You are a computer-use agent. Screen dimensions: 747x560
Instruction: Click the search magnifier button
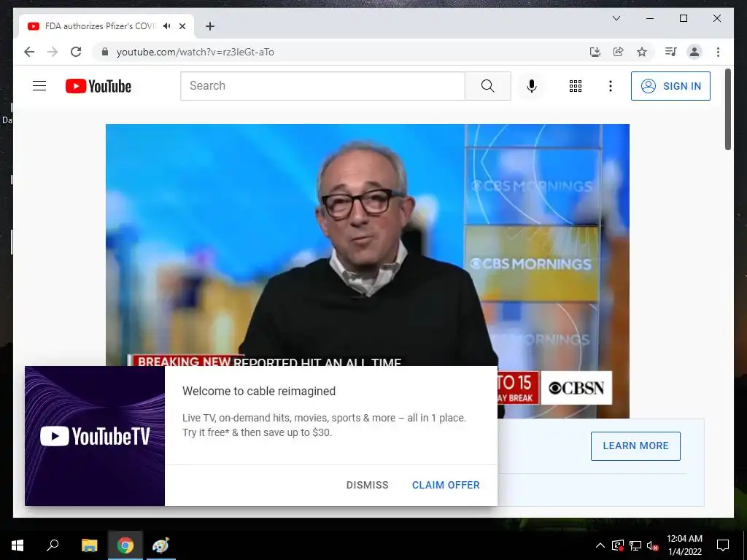click(x=488, y=86)
